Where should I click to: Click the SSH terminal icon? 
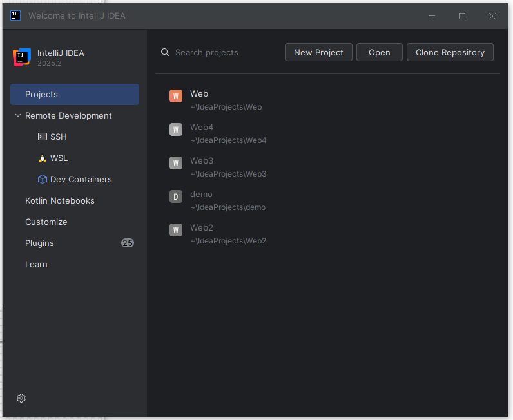[x=43, y=137]
